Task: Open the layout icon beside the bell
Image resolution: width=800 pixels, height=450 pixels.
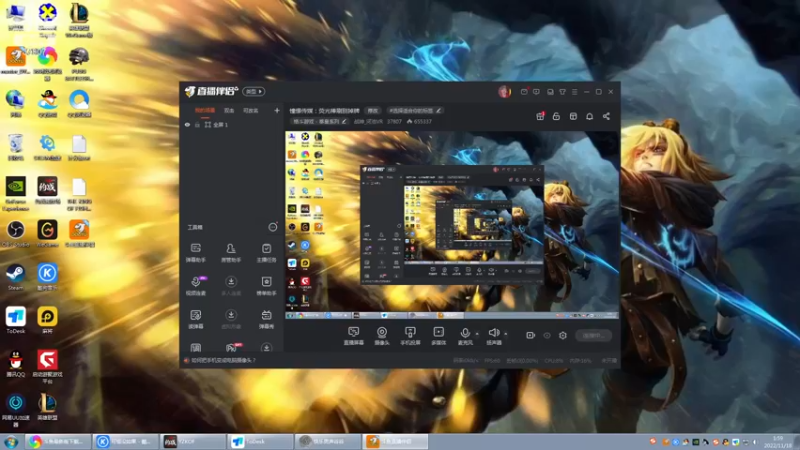Action: 573,116
